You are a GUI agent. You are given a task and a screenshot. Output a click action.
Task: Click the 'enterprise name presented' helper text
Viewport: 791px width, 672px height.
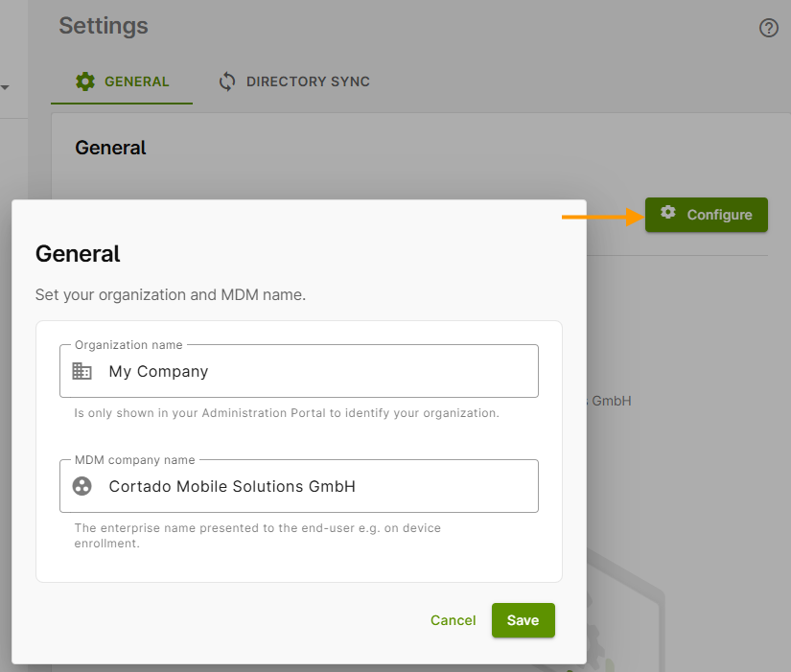click(x=257, y=535)
